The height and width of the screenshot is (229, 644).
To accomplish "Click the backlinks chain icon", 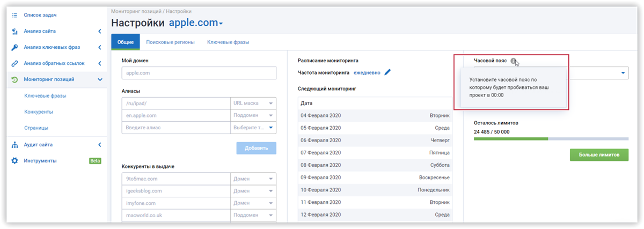I will (15, 63).
